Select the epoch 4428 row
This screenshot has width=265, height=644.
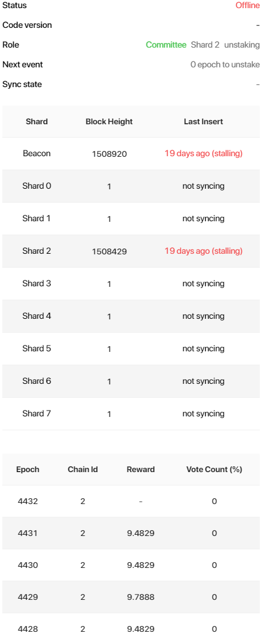(131, 629)
